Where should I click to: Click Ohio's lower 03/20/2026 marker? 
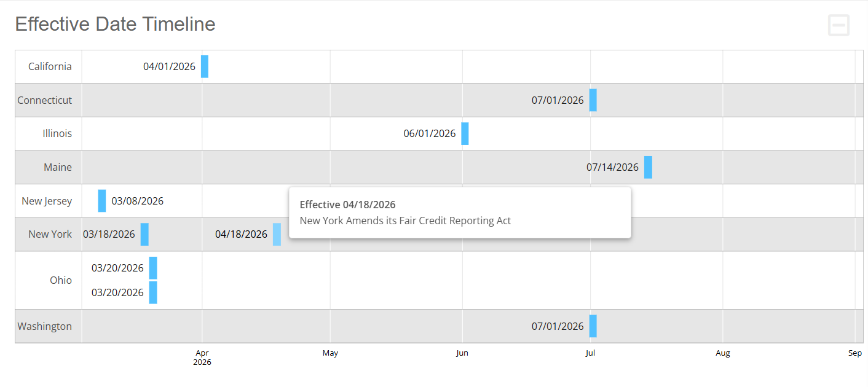pos(153,292)
